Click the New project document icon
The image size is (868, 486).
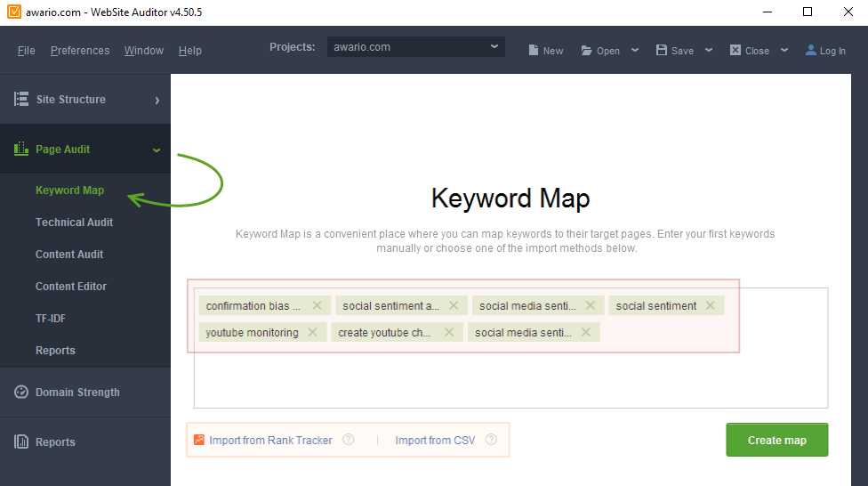tap(533, 51)
